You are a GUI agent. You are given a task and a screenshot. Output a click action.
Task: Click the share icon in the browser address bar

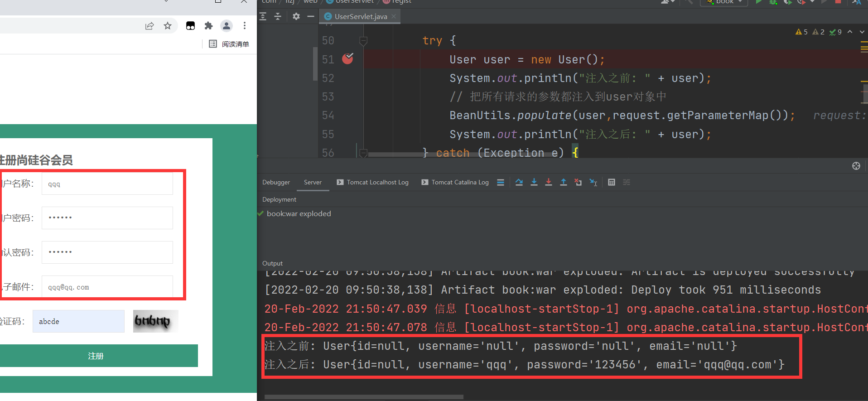coord(149,26)
